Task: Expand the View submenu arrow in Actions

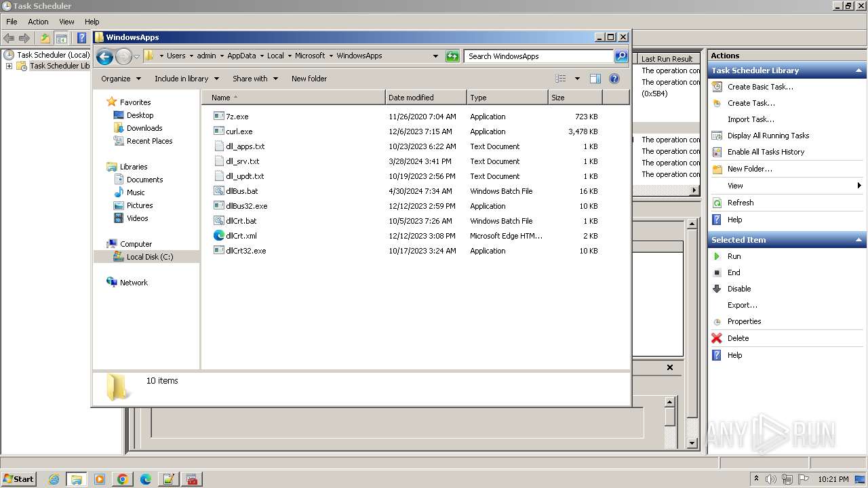Action: pyautogui.click(x=859, y=186)
